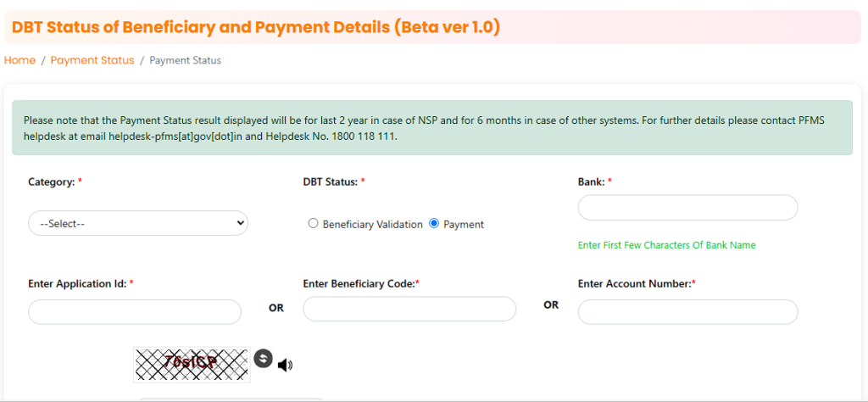This screenshot has height=402, width=868.
Task: Click the Enter Application Id text box
Action: coord(135,312)
